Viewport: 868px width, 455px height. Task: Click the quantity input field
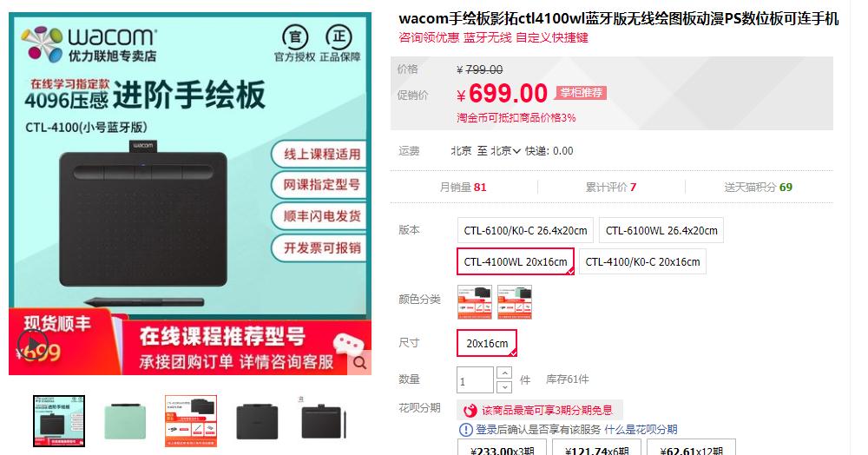(x=475, y=380)
